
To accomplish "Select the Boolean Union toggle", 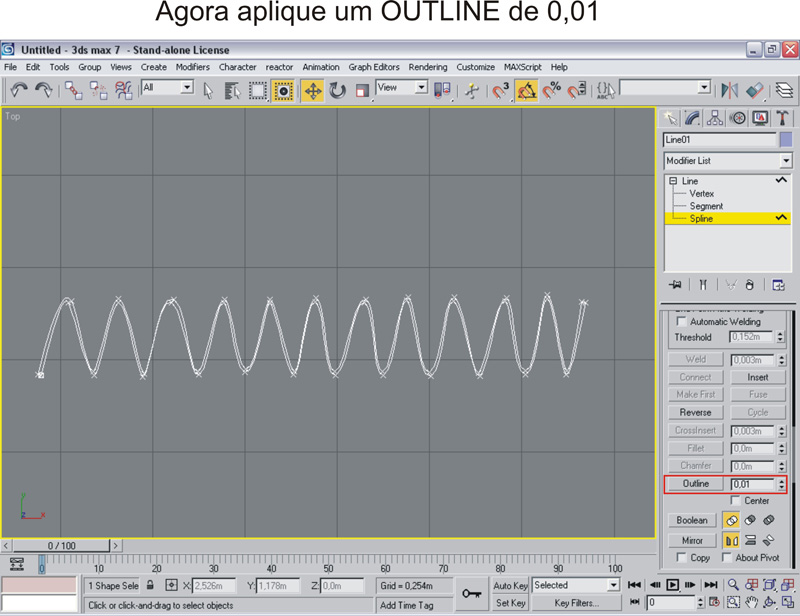I will (x=731, y=521).
